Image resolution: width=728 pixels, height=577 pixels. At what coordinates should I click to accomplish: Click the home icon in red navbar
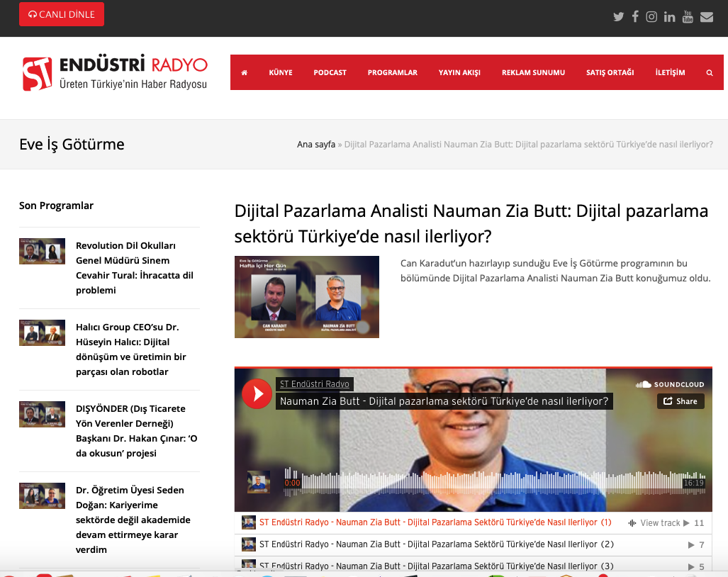[245, 72]
